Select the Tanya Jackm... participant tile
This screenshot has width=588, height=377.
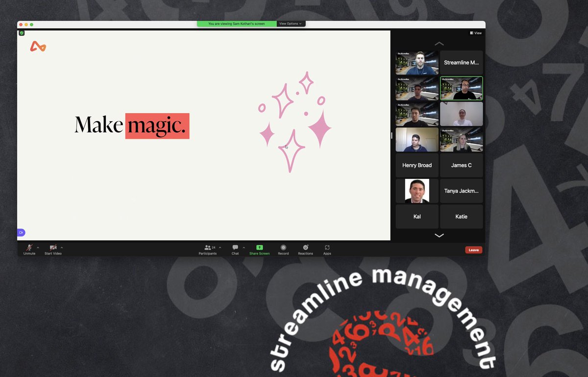point(462,191)
